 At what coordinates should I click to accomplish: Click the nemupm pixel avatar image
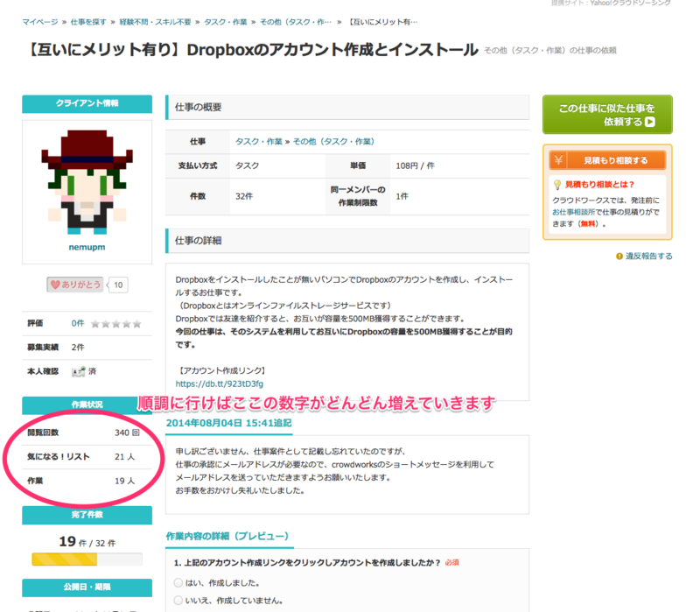pyautogui.click(x=87, y=182)
